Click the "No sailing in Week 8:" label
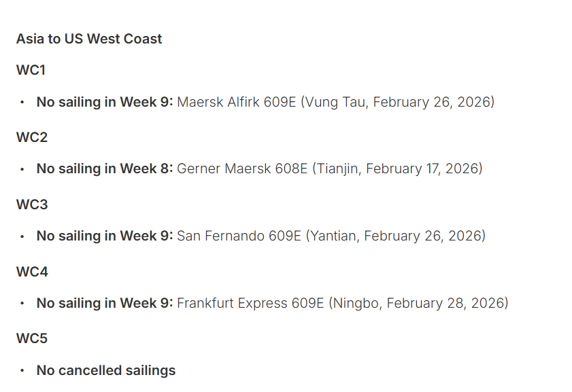The image size is (572, 392). coord(105,168)
